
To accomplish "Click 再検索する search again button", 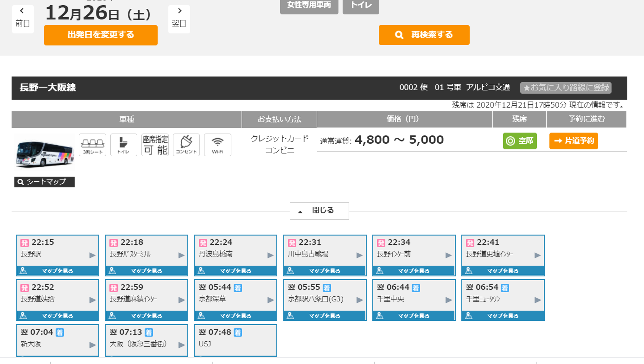I will tap(424, 35).
